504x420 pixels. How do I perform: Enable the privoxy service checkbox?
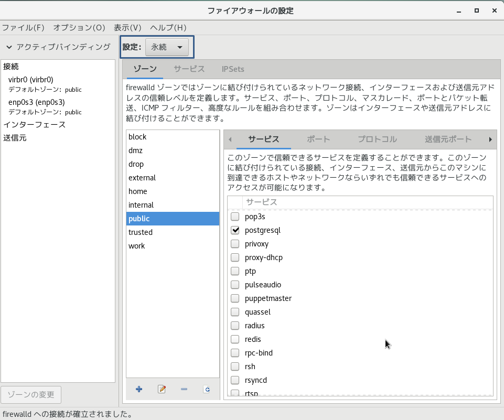click(x=235, y=244)
